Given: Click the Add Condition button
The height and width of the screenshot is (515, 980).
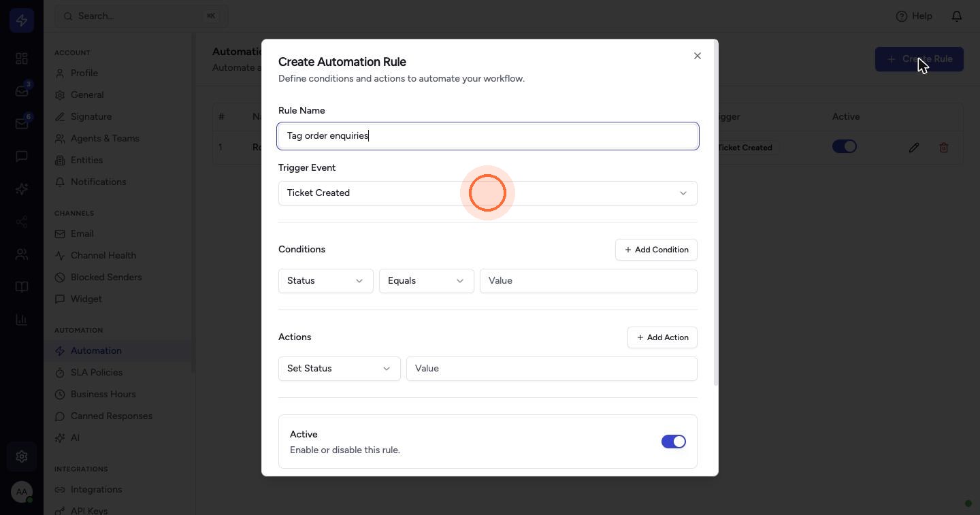Looking at the screenshot, I should [x=656, y=250].
